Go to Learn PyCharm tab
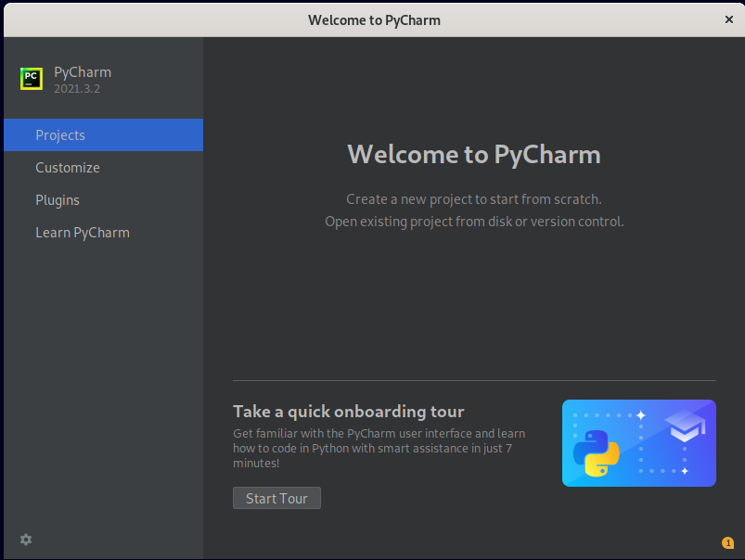 click(x=104, y=233)
